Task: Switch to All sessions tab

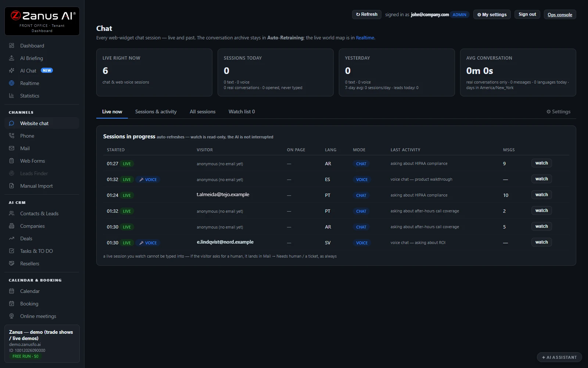Action: click(x=202, y=112)
